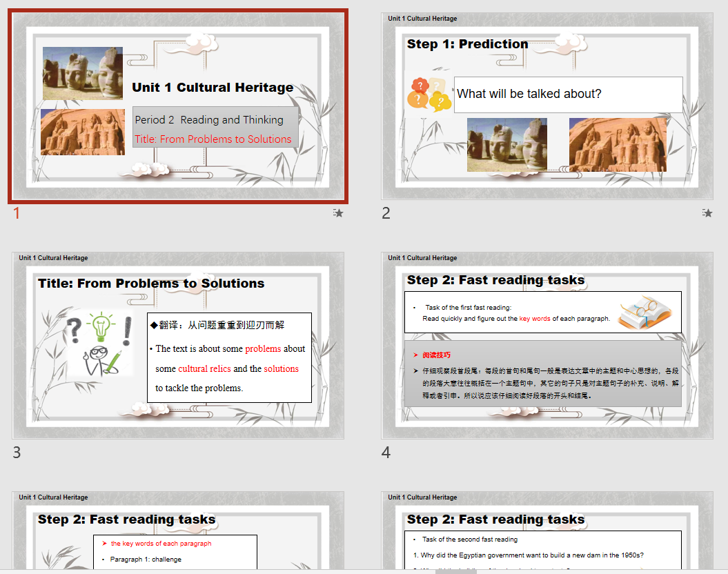Viewport: 728px width, 574px height.
Task: Click the question bubbles icon on slide 2
Action: pos(429,95)
